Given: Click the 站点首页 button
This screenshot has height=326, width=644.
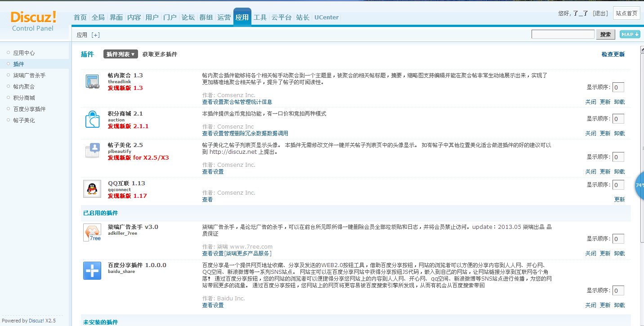Looking at the screenshot, I should [x=626, y=13].
